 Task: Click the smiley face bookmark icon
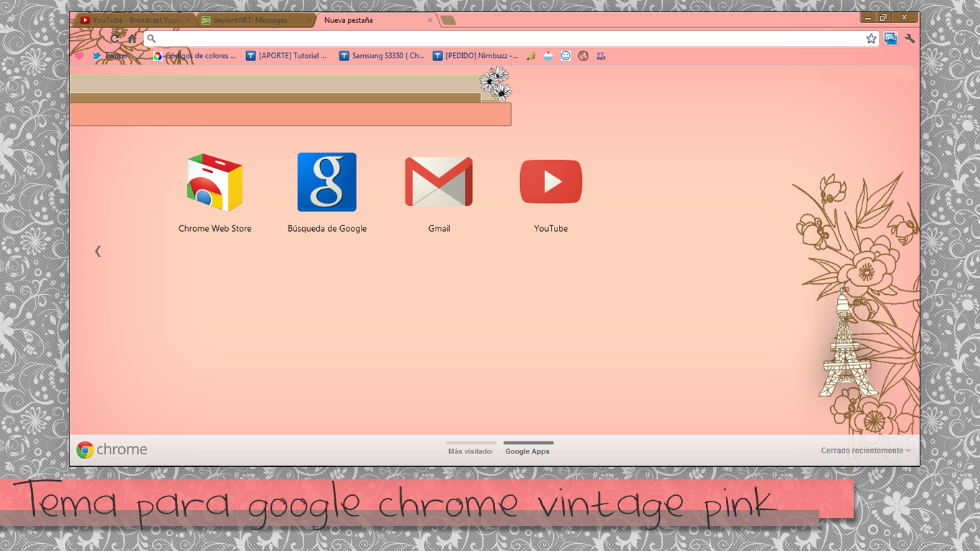pyautogui.click(x=565, y=55)
